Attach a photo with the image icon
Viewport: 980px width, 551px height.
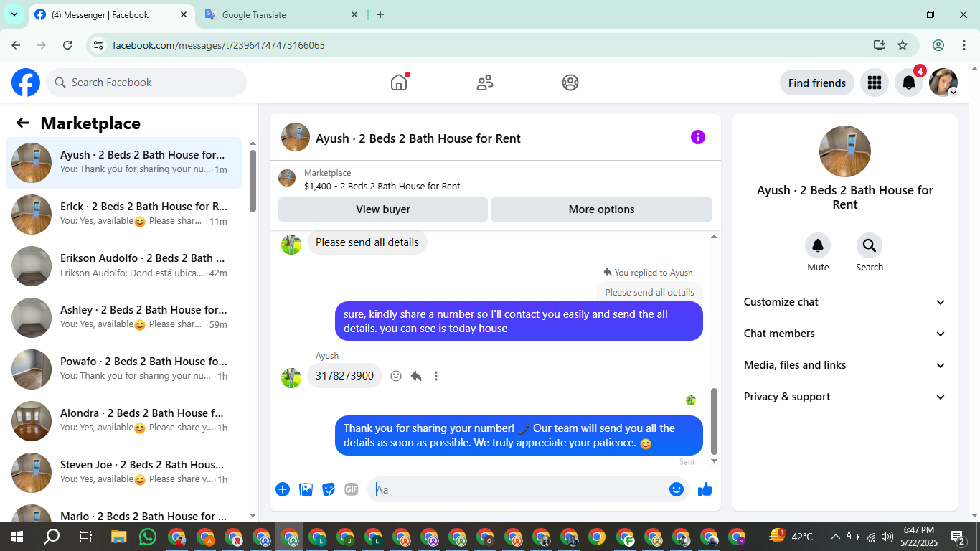pos(306,489)
